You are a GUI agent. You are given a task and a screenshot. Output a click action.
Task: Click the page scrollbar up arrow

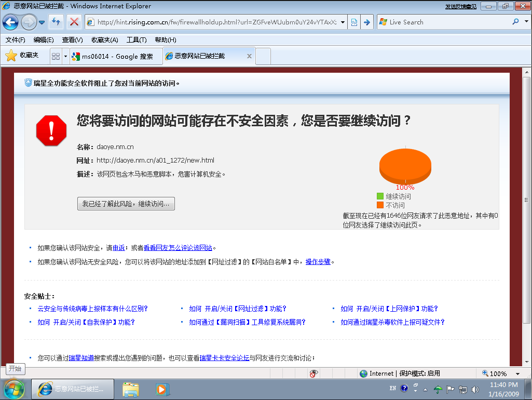pos(527,72)
